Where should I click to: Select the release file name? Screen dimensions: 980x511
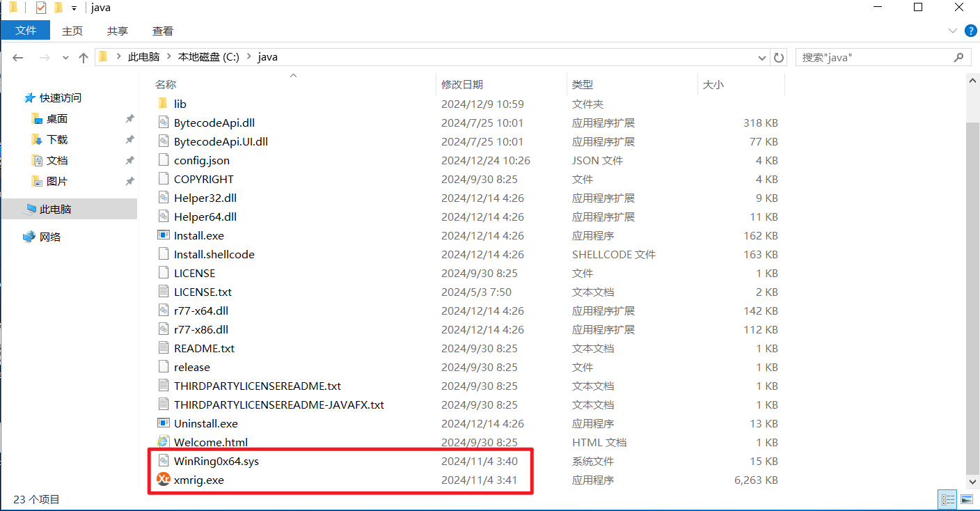192,367
